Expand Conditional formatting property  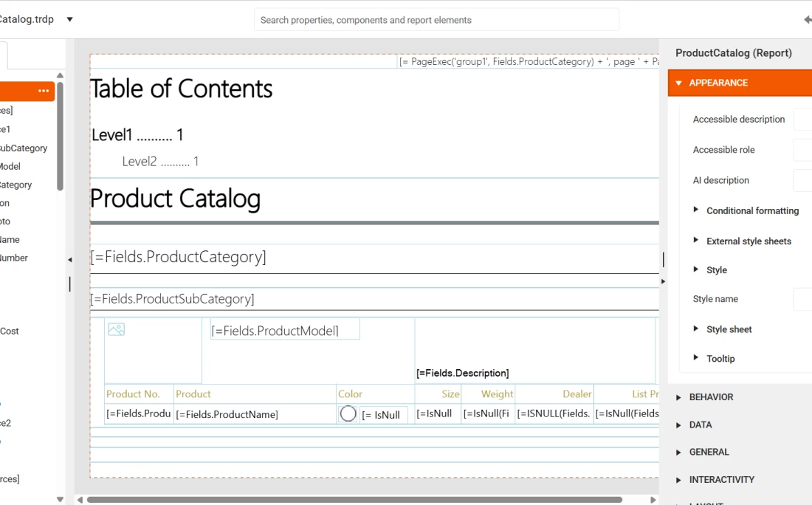[695, 210]
